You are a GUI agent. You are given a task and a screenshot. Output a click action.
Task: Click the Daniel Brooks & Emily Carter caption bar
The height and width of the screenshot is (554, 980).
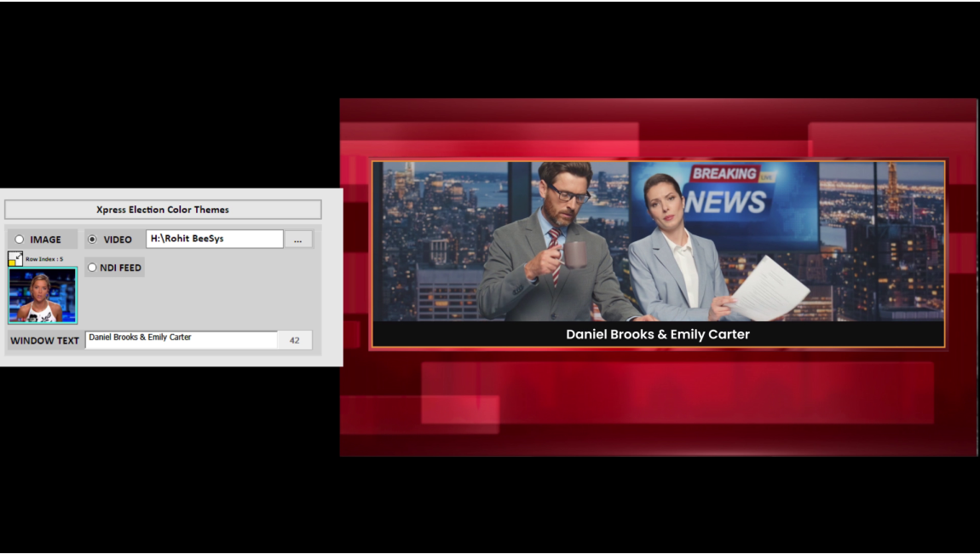[657, 335]
